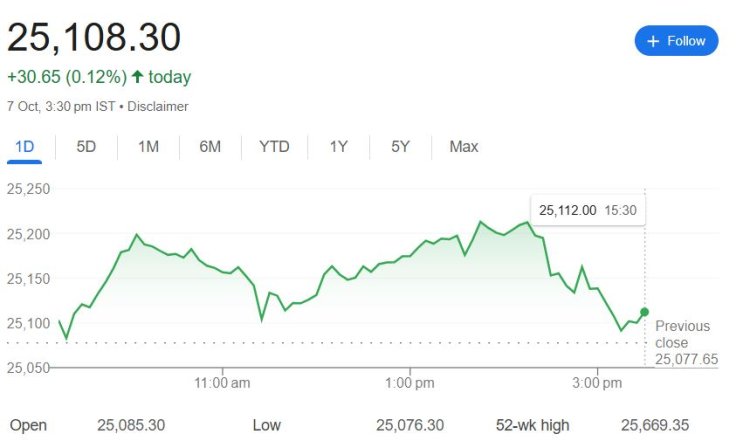Select the 1D time range tab
This screenshot has width=750, height=441.
click(24, 147)
